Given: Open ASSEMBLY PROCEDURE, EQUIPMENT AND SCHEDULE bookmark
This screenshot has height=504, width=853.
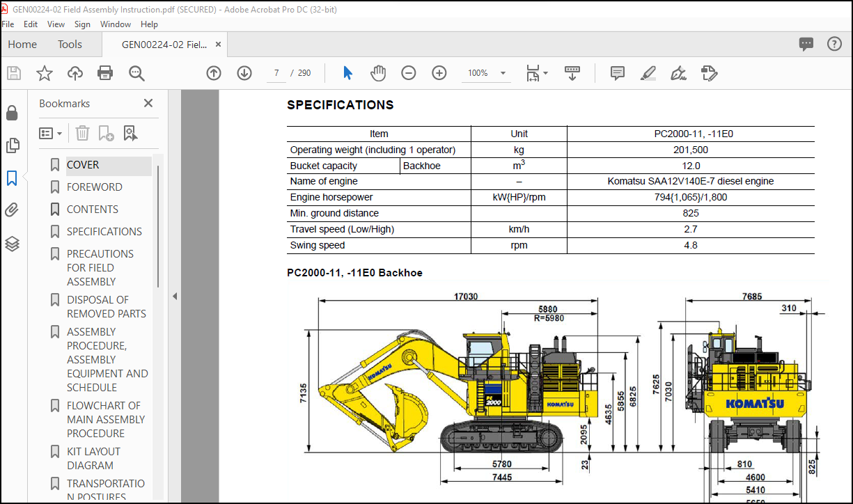Looking at the screenshot, I should (107, 360).
